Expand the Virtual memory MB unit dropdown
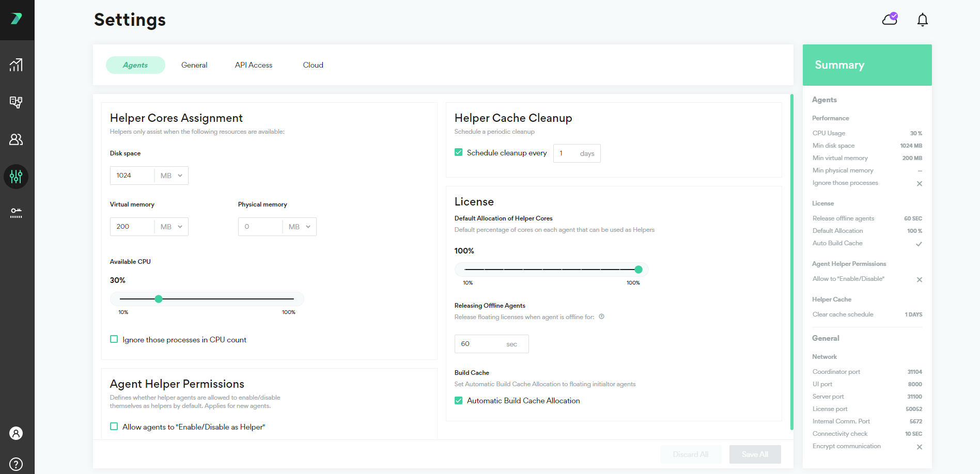The height and width of the screenshot is (474, 980). tap(171, 227)
